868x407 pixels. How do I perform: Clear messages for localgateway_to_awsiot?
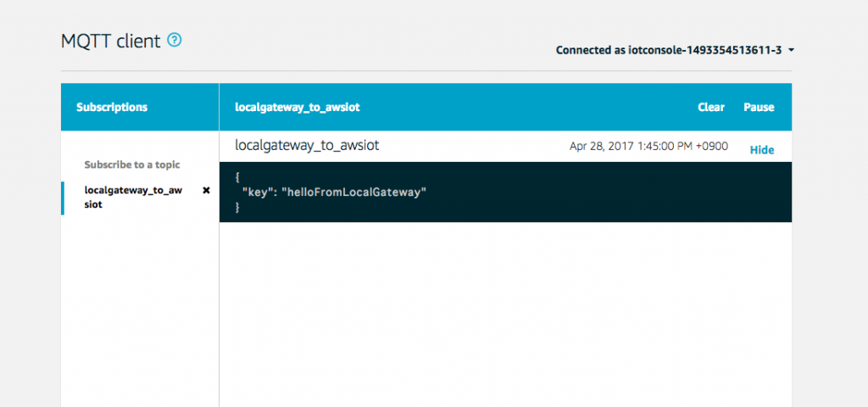pos(711,108)
